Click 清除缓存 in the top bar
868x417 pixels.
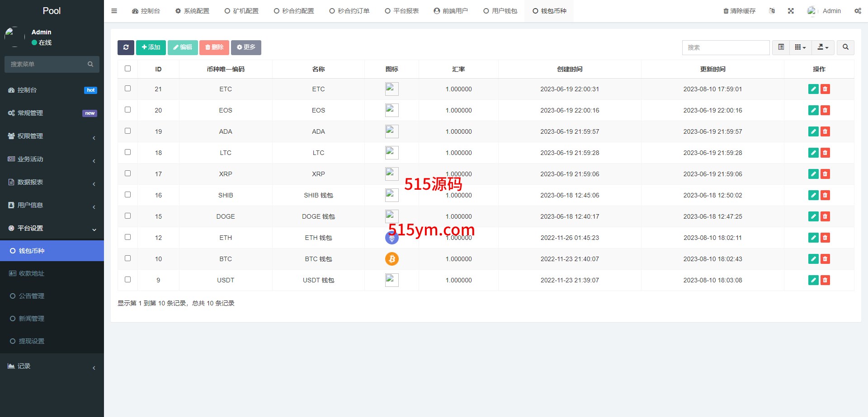(739, 11)
